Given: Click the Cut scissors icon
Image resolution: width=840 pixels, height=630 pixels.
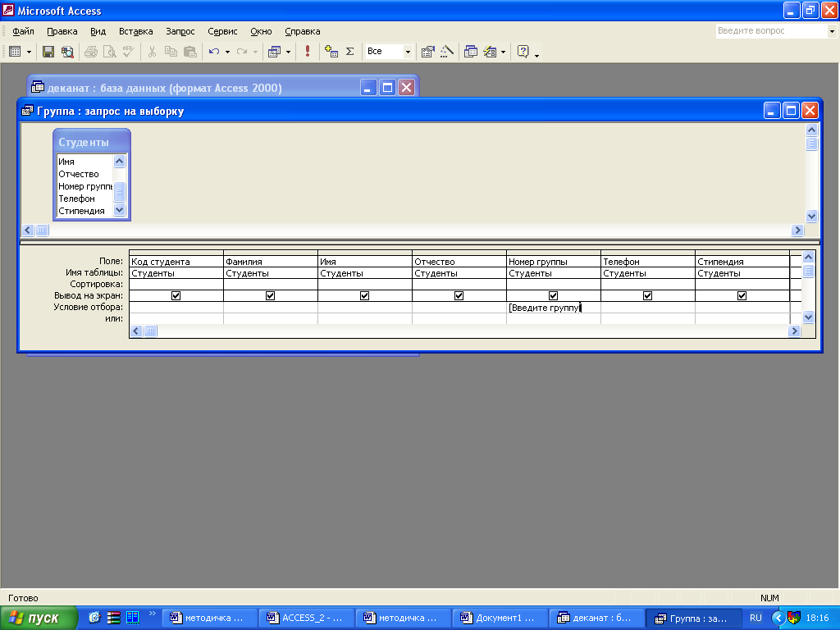Looking at the screenshot, I should tap(152, 52).
